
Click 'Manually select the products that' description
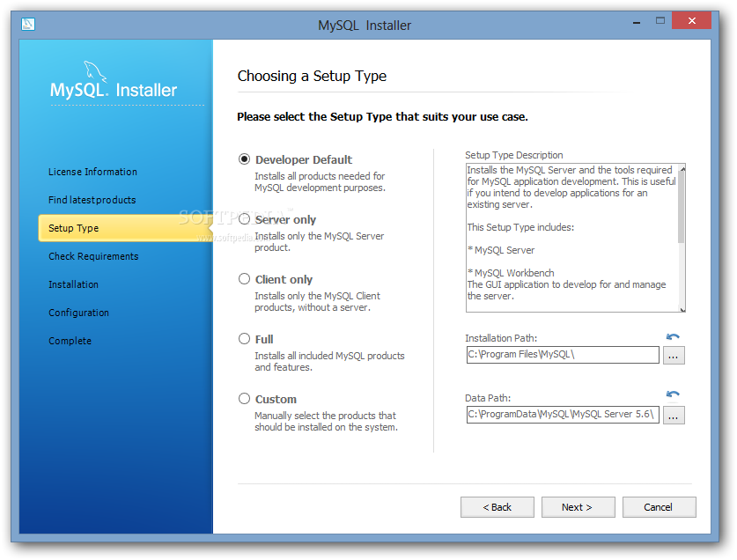coord(325,416)
